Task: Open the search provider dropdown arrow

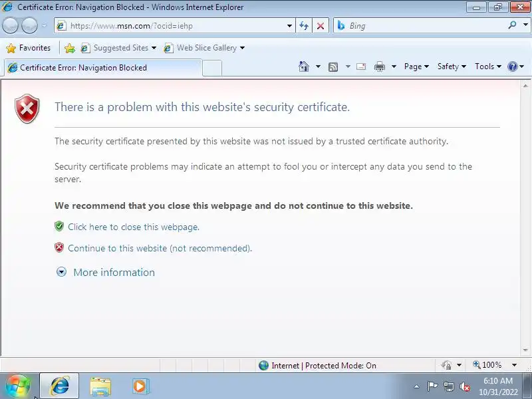Action: 525,25
